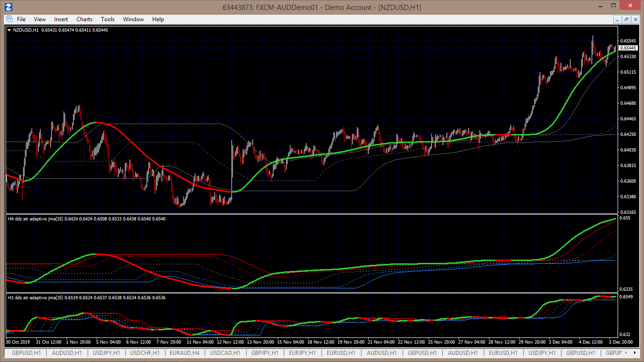Click the 19 Nov 20:00 time label
Screen dimensions: 644x362
coord(351,342)
